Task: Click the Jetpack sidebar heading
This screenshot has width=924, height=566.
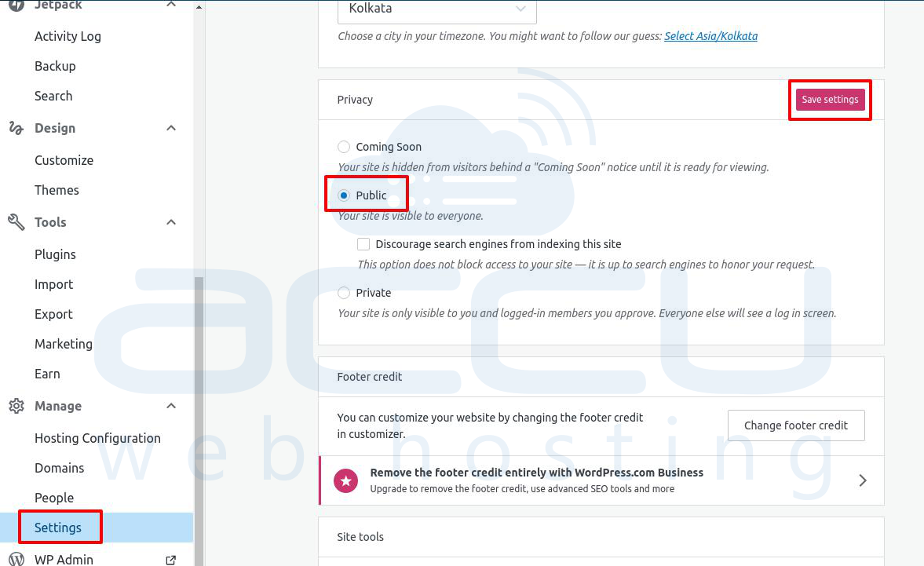Action: coord(58,5)
